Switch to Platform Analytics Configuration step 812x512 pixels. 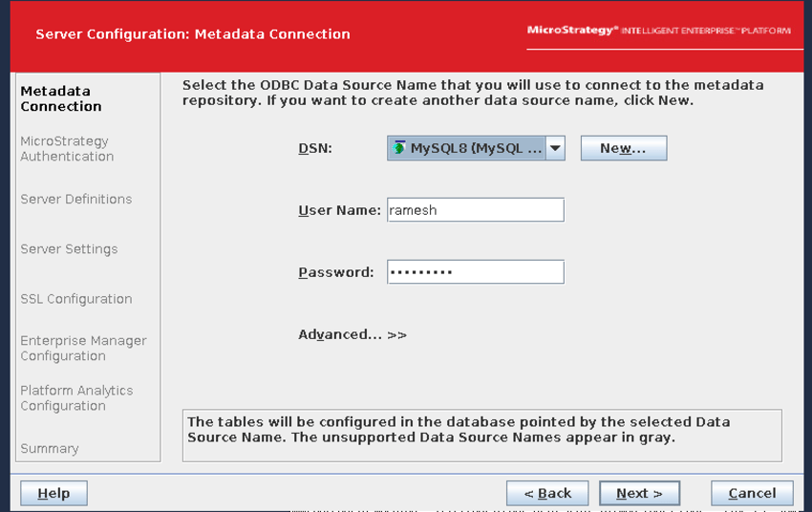[x=76, y=398]
